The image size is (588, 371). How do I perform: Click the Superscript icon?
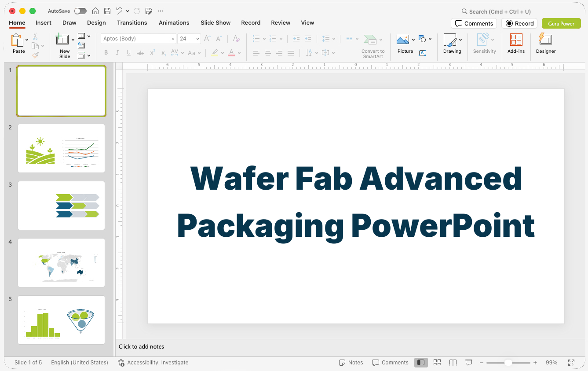click(x=152, y=53)
